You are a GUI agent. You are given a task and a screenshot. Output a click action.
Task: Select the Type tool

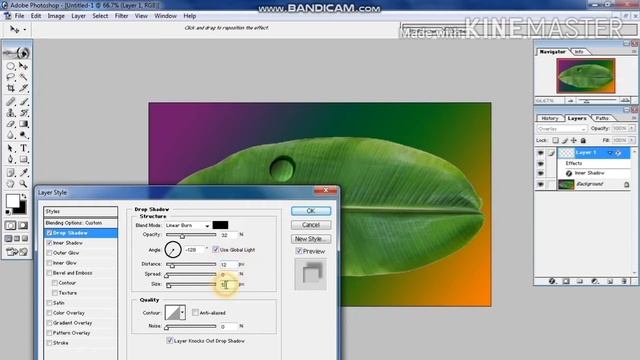pos(23,148)
